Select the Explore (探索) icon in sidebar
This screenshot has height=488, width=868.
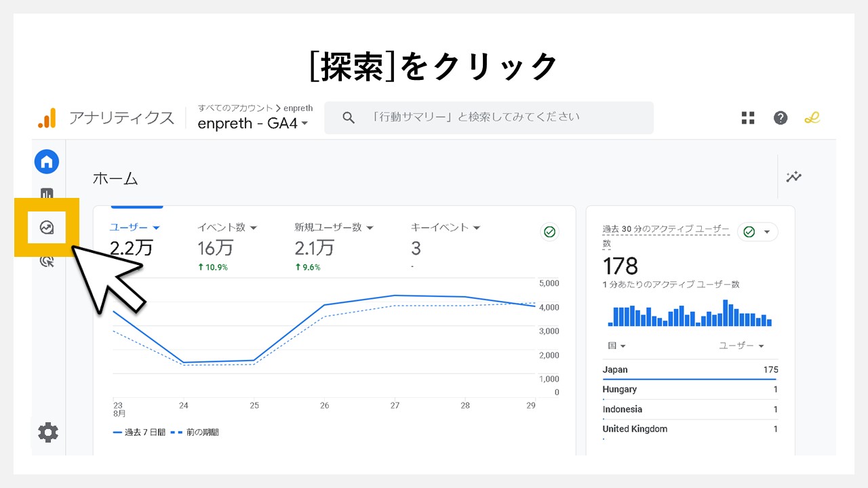click(x=46, y=228)
